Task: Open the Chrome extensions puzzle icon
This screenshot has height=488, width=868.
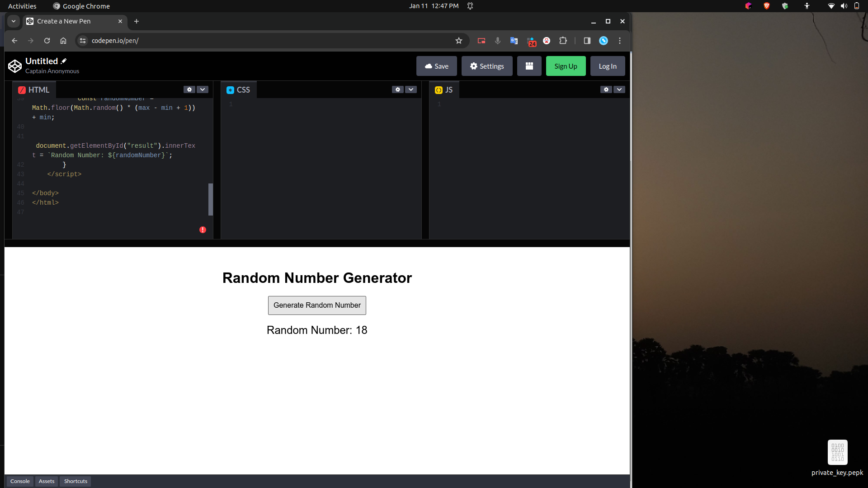Action: pyautogui.click(x=563, y=41)
